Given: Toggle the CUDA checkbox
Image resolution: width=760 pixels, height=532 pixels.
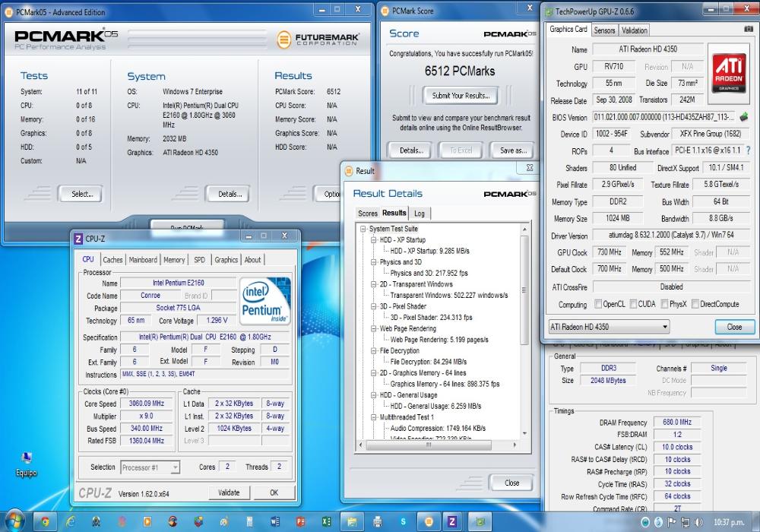Looking at the screenshot, I should click(633, 304).
